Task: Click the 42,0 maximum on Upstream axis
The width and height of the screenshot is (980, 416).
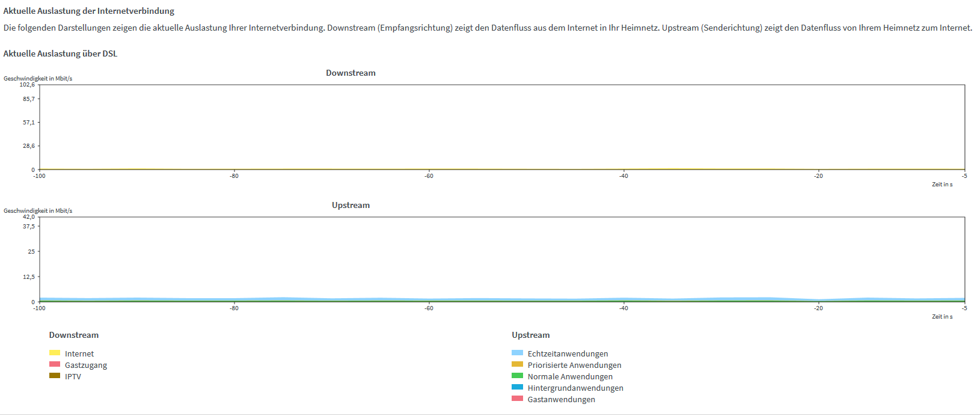Action: click(x=29, y=217)
